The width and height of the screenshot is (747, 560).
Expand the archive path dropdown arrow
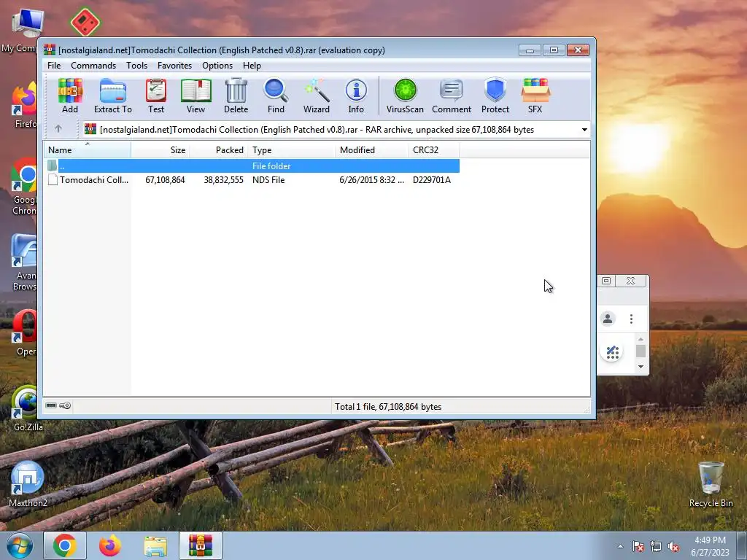(584, 130)
